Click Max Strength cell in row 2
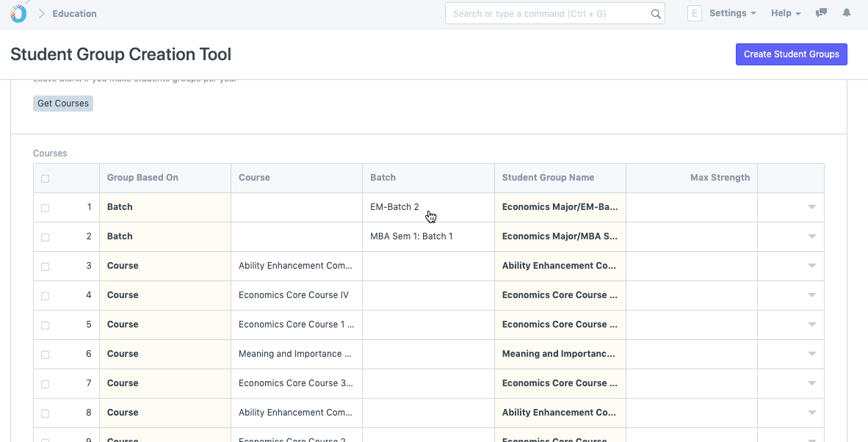 coord(691,236)
